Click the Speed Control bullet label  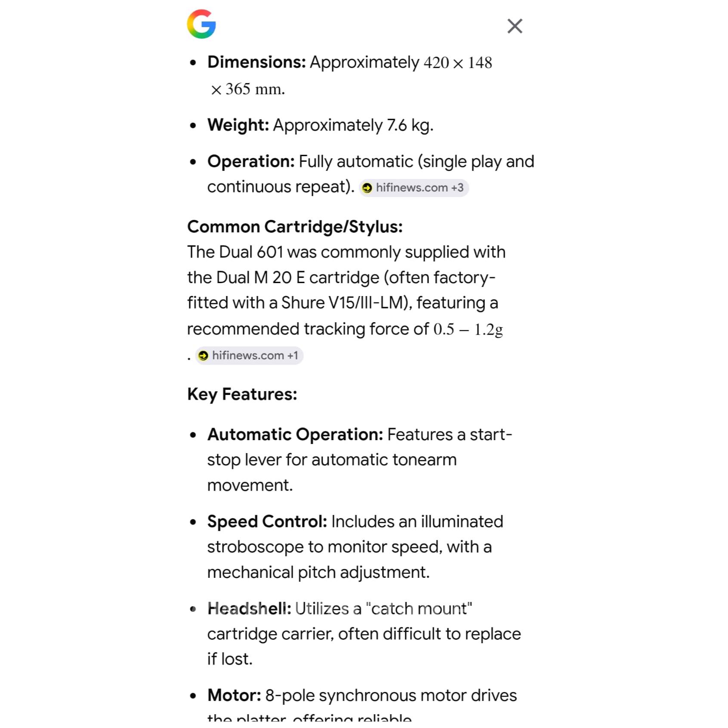point(267,521)
